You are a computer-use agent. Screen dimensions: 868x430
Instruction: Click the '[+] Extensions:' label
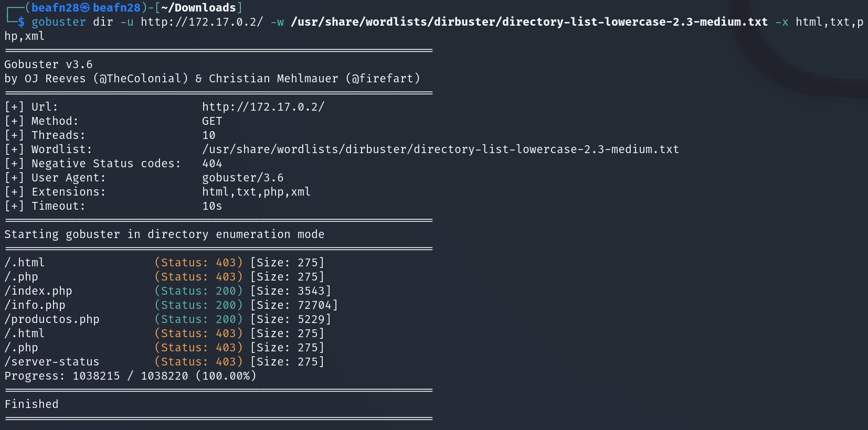pos(55,192)
